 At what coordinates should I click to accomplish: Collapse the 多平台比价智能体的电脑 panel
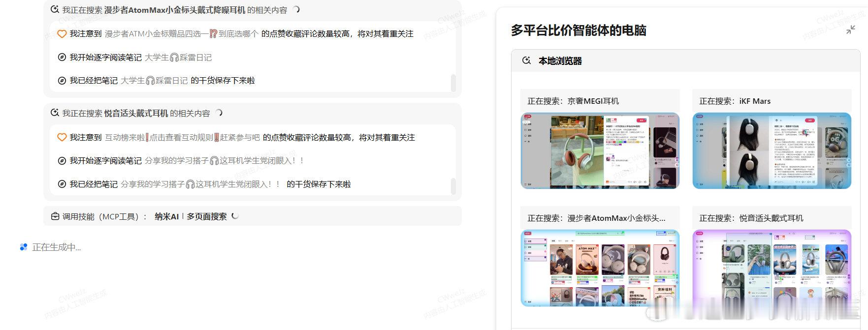[x=850, y=30]
